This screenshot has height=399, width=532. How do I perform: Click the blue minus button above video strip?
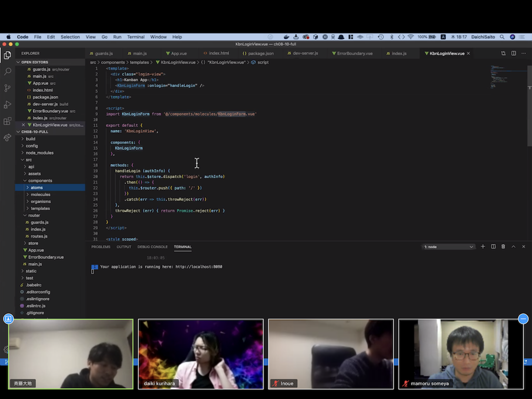coord(523,318)
